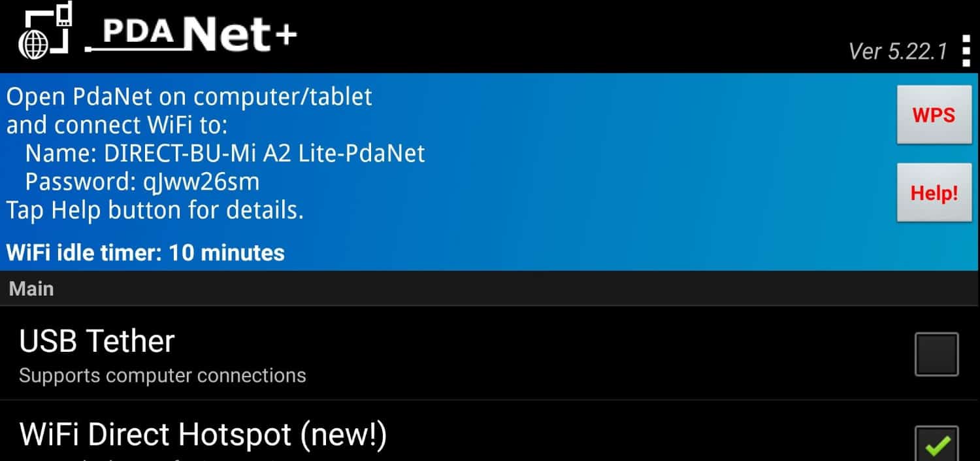The image size is (980, 461).
Task: Click the network name DIRECT-BU-Mi A2 Lite-PdaNet
Action: (x=265, y=153)
